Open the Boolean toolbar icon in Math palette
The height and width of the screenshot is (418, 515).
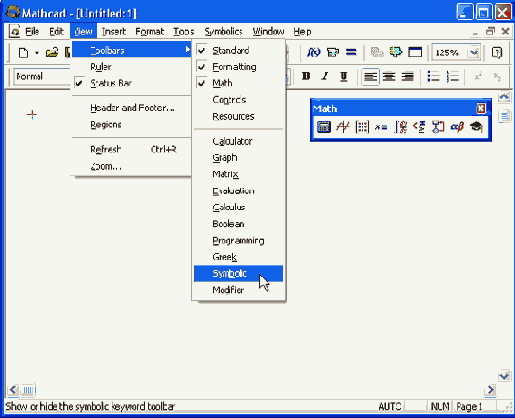tap(419, 127)
